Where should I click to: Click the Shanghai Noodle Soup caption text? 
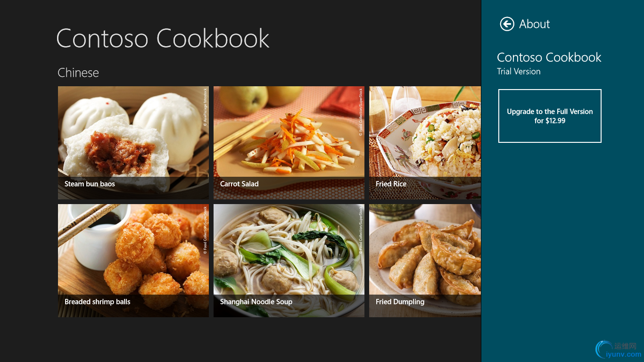click(256, 302)
